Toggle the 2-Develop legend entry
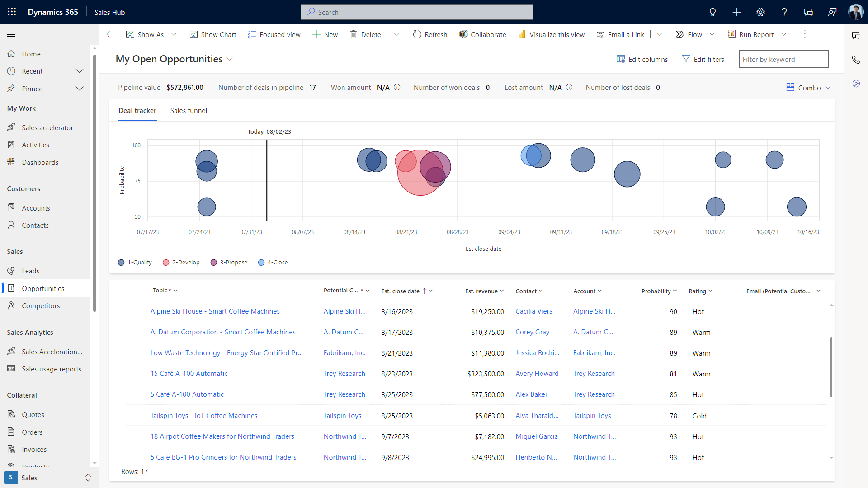The width and height of the screenshot is (868, 488). click(181, 262)
